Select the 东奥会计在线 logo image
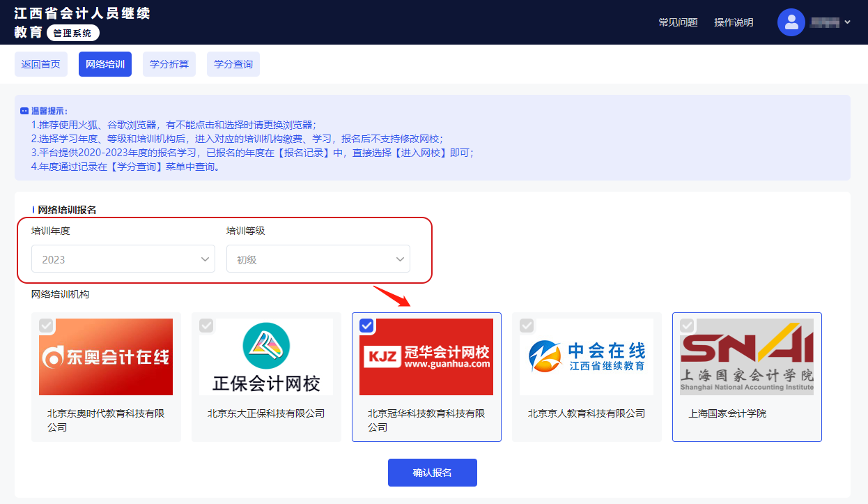The width and height of the screenshot is (868, 504). pos(106,357)
